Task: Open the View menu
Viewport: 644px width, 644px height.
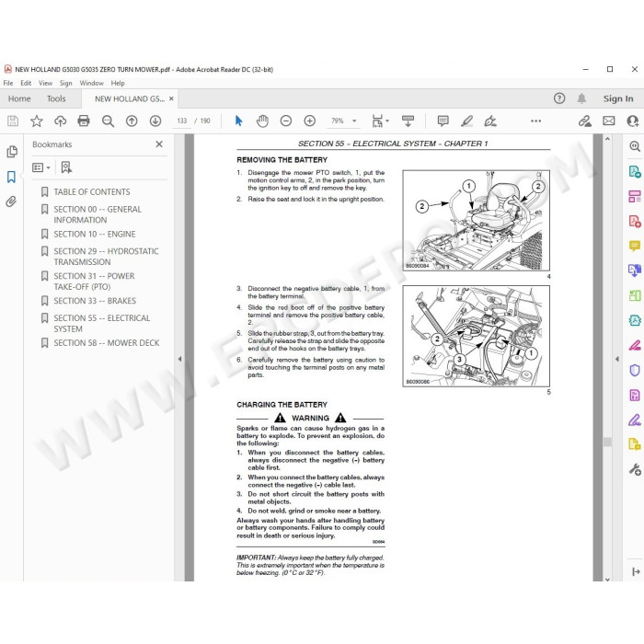Action: (46, 83)
